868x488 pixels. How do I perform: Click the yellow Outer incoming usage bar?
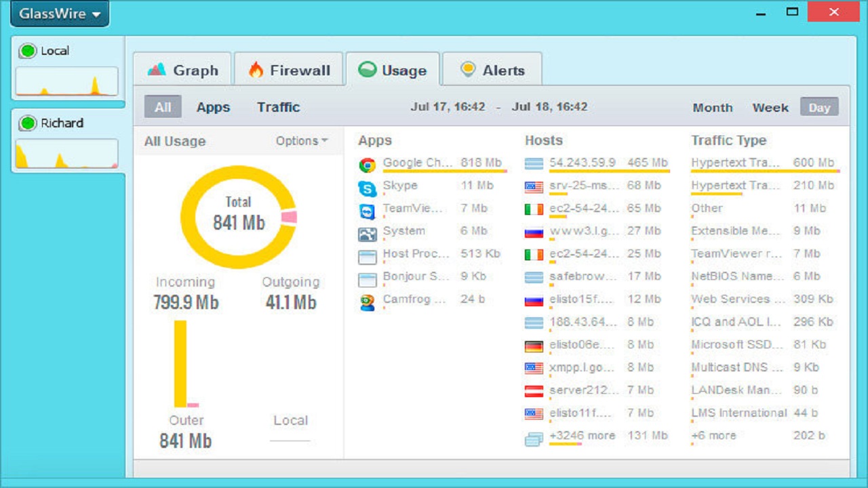pos(180,363)
